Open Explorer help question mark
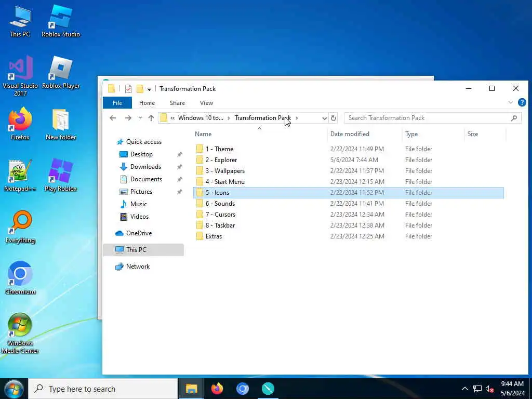Screen dimensions: 532x399 pos(522,102)
